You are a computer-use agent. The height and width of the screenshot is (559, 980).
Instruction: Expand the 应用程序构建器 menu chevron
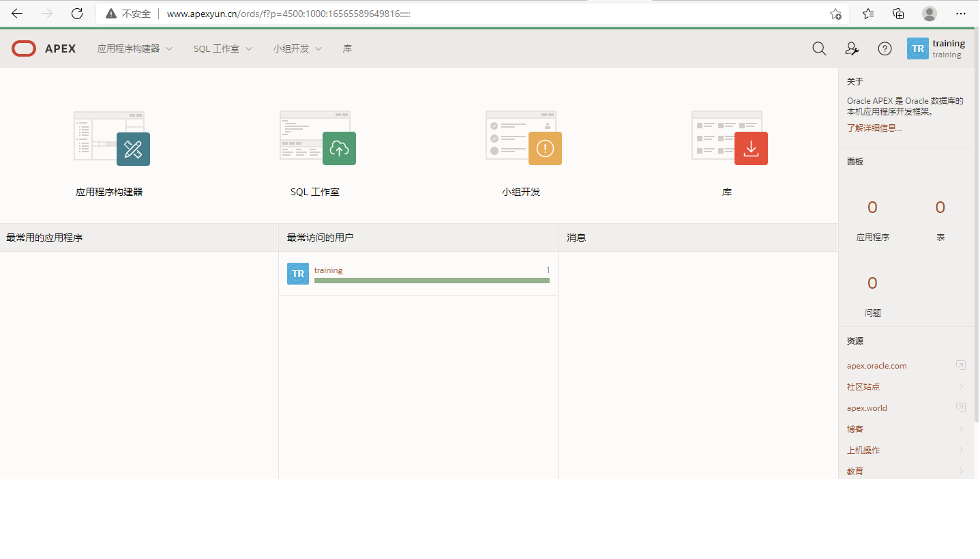tap(169, 48)
